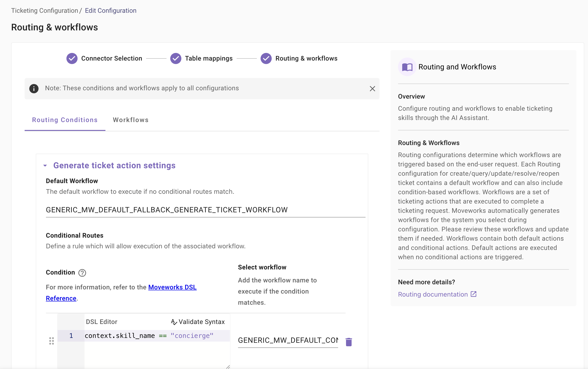Grab the drag handle next to DSL editor
Image resolution: width=588 pixels, height=369 pixels.
52,341
